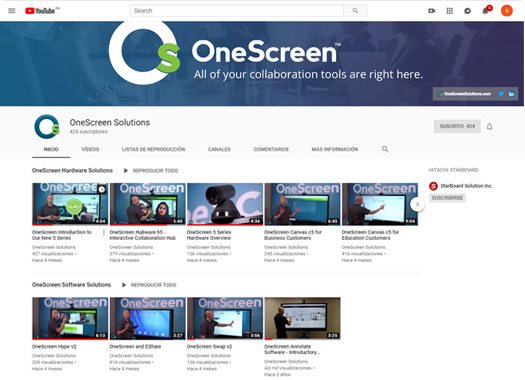Click the 424 suscriptores count text
Image resolution: width=525 pixels, height=380 pixels.
click(x=88, y=132)
